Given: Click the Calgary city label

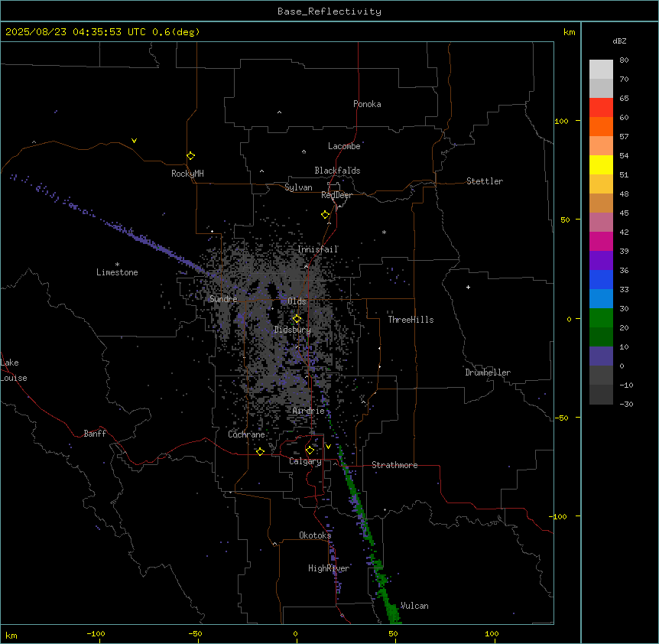Looking at the screenshot, I should (x=306, y=461).
